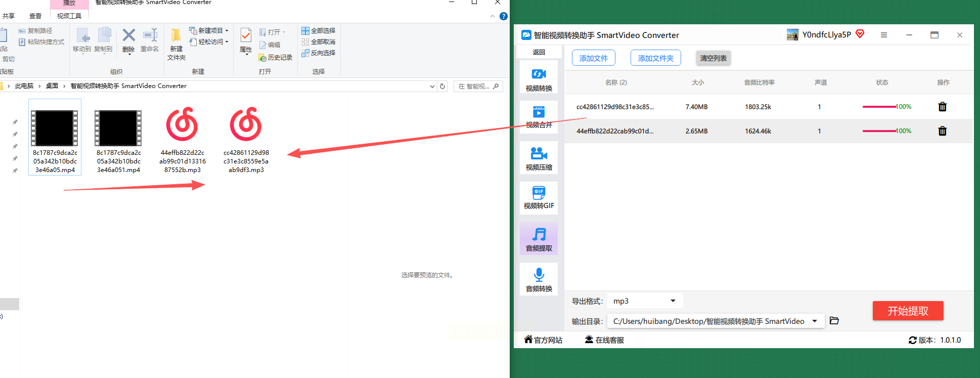Click 此电脑 in the Explorer breadcrumb
Screen dimensions: 980x378
(24, 86)
